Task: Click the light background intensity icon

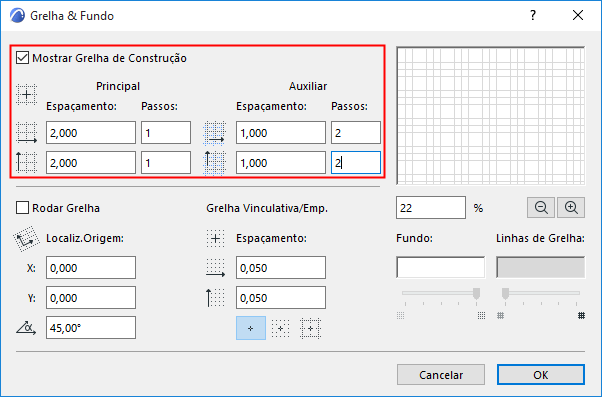Action: click(x=400, y=316)
